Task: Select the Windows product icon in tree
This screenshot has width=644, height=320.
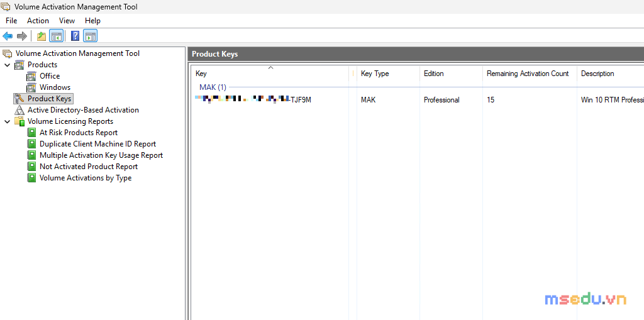Action: [x=31, y=87]
